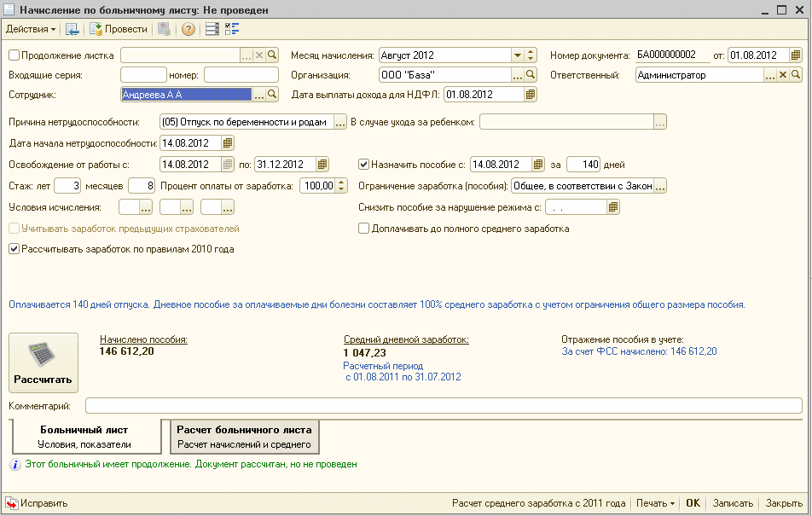Click ellipsis for В случае ухода за ребенком

(x=660, y=122)
